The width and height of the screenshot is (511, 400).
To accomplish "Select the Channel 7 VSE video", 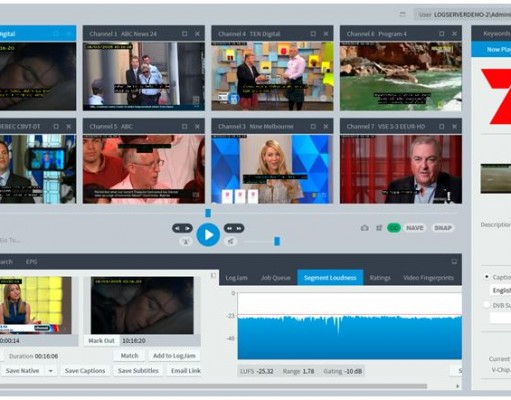I will coord(401,169).
